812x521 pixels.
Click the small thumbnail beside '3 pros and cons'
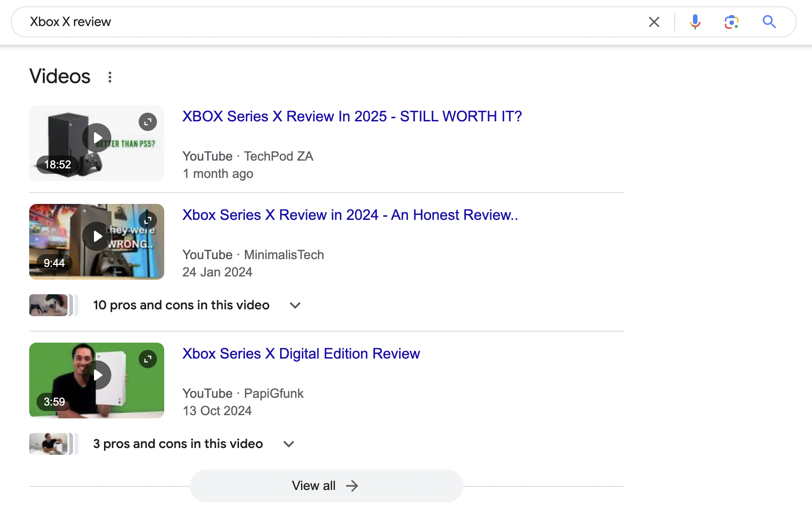53,444
